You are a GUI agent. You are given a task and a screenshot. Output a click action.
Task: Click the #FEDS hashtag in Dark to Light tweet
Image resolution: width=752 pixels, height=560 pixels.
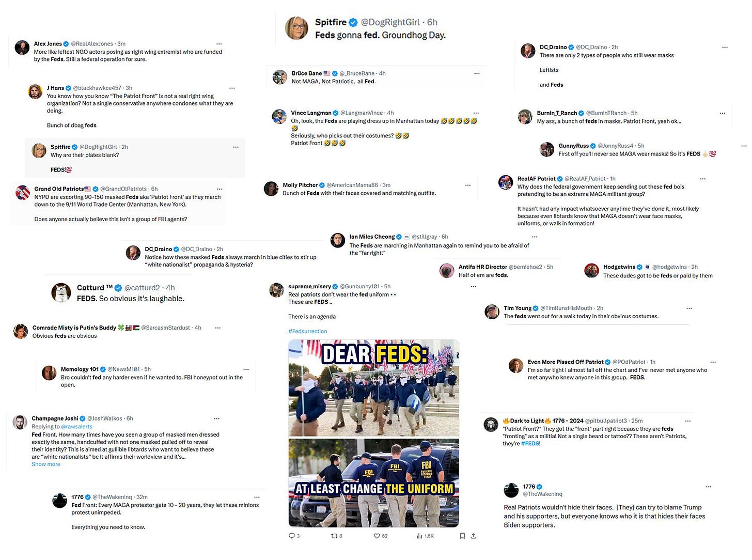(x=530, y=443)
